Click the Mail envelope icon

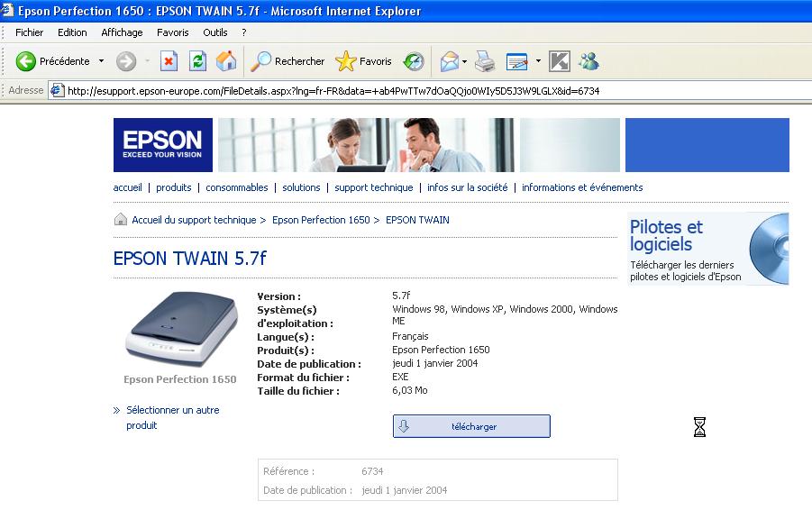[x=450, y=61]
